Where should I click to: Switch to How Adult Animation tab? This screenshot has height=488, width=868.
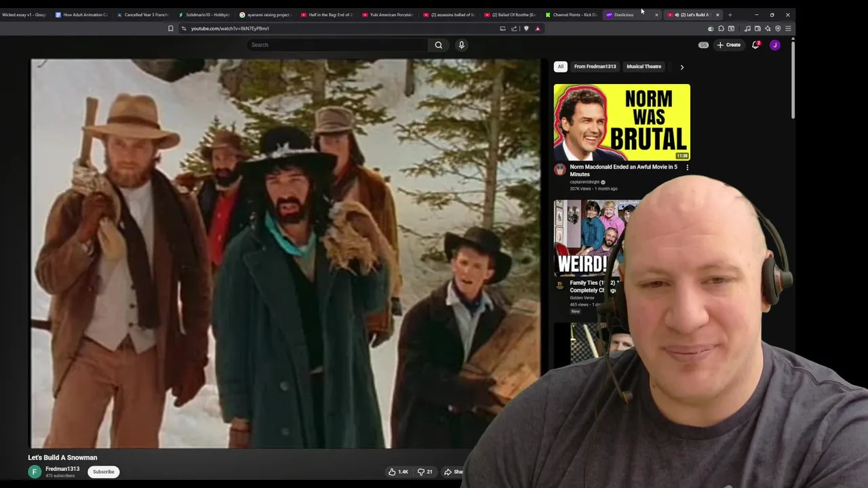coord(81,14)
